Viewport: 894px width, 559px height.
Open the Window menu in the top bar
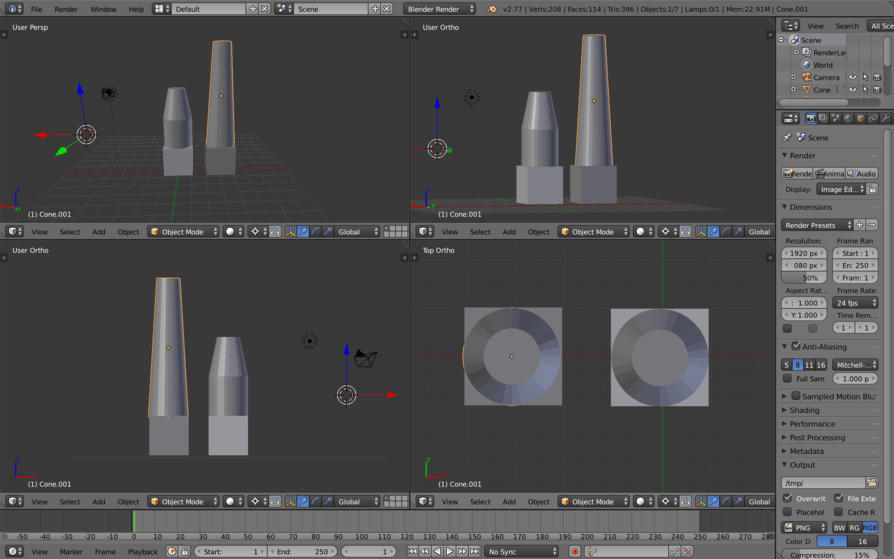(103, 9)
